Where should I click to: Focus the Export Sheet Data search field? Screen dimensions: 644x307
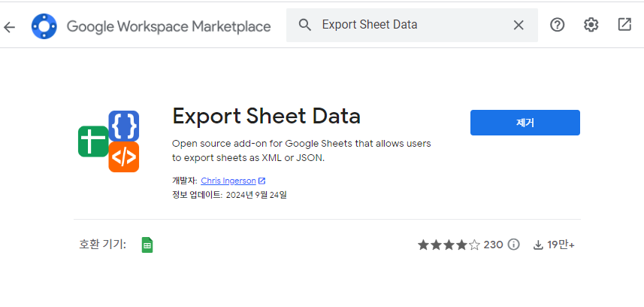coord(412,25)
